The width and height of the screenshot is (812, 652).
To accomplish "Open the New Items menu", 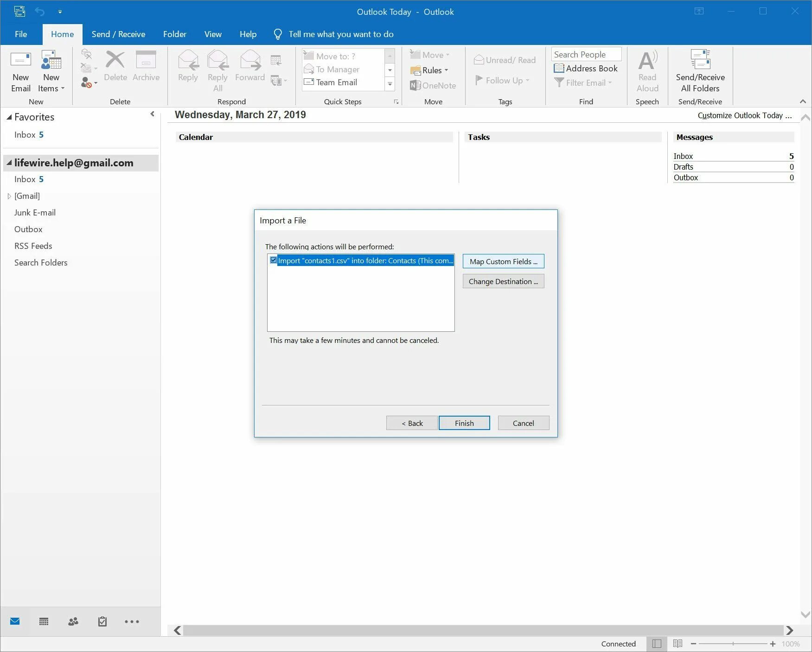I will tap(51, 71).
